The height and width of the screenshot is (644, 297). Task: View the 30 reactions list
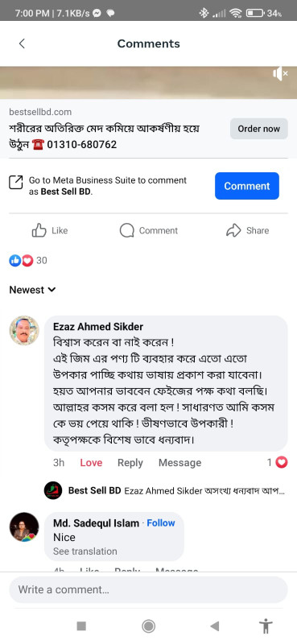click(x=28, y=260)
